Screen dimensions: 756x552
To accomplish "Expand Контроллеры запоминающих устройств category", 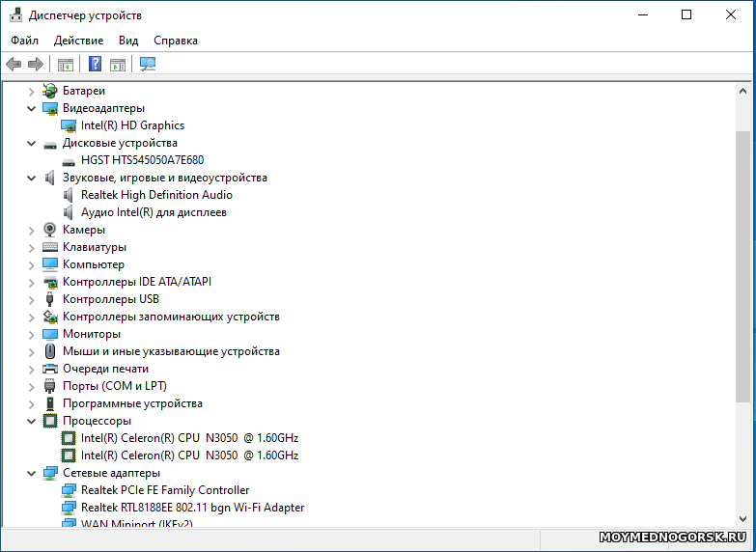I will click(x=31, y=317).
